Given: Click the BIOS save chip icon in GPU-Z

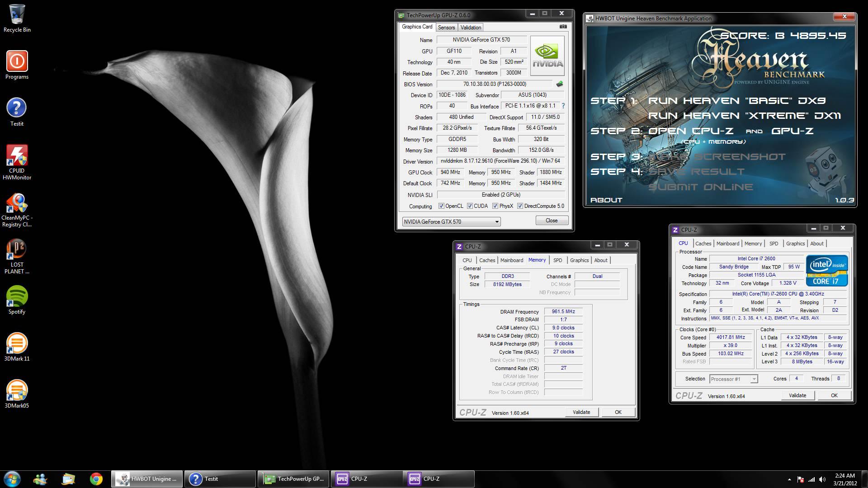Looking at the screenshot, I should pyautogui.click(x=560, y=84).
